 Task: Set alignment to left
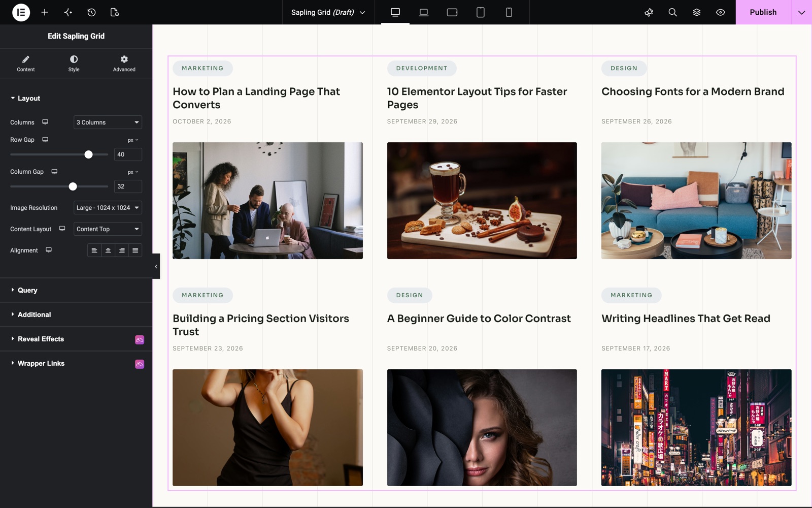click(94, 250)
